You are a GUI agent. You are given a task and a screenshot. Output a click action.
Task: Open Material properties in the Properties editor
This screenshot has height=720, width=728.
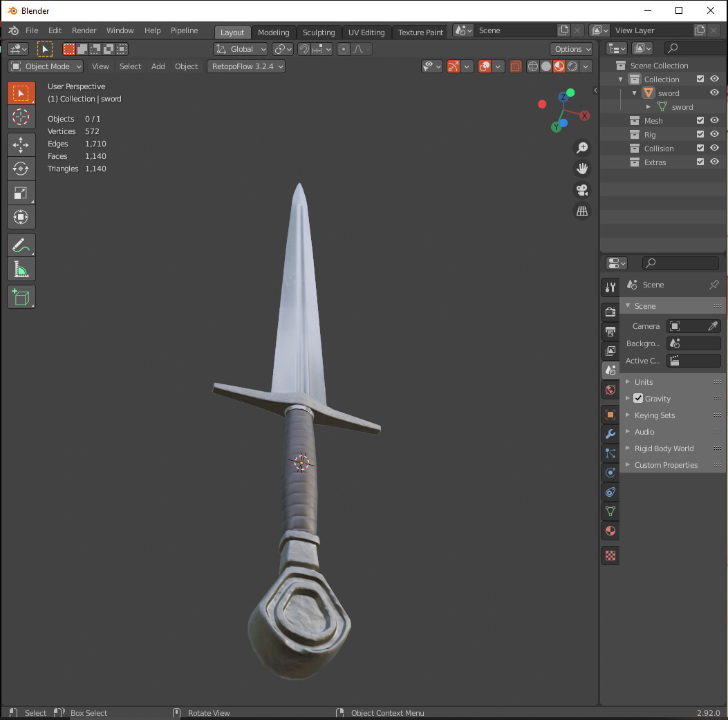pos(610,531)
